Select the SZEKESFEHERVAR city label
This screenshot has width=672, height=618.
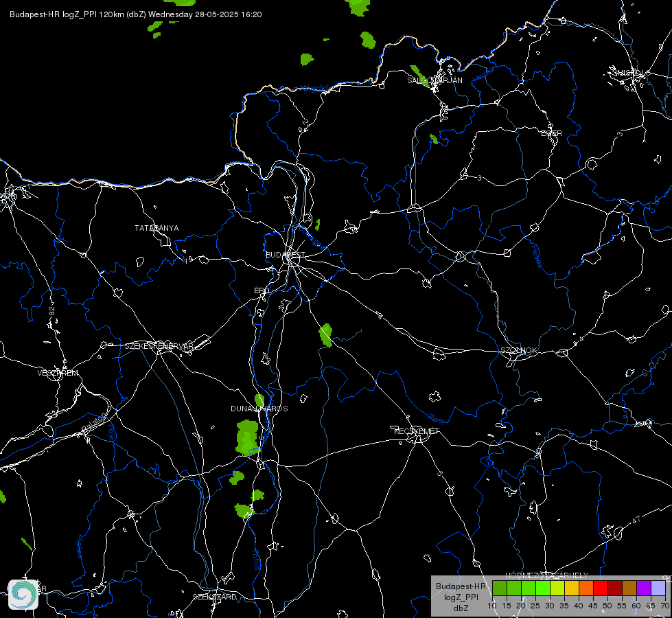(159, 346)
